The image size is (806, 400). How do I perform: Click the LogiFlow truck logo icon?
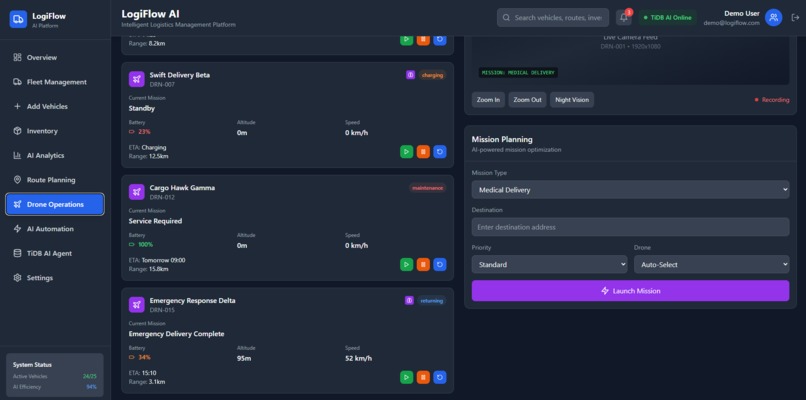(18, 19)
